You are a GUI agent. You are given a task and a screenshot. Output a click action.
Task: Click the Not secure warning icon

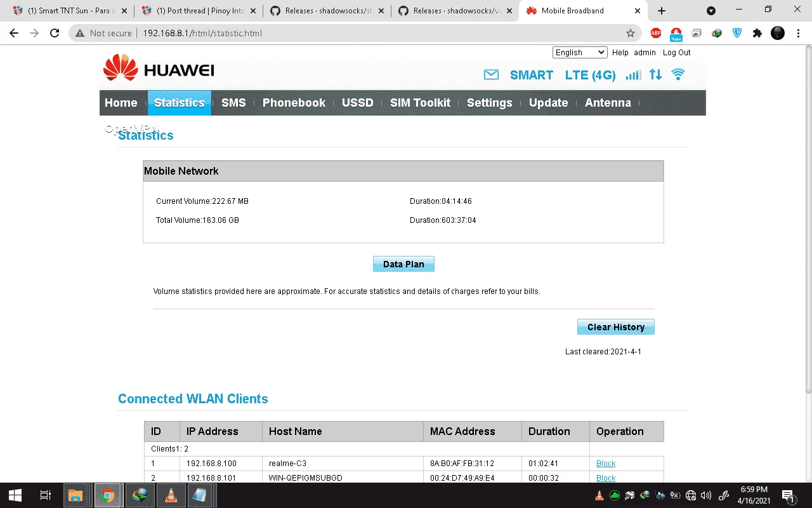coord(80,33)
